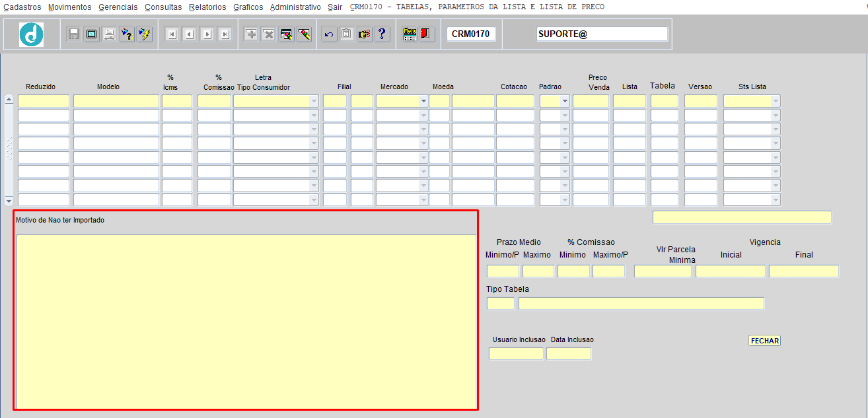Click the Lista field in first row

(630, 101)
